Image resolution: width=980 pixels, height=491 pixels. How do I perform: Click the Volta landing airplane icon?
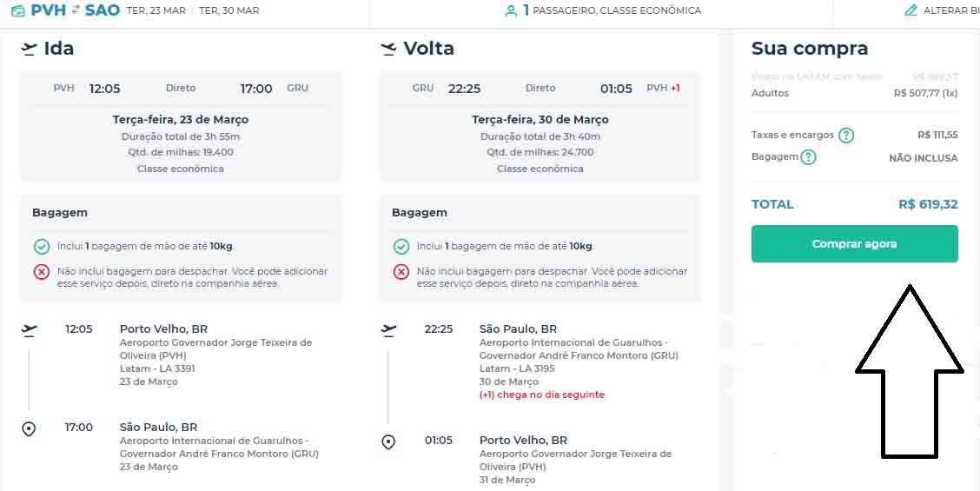point(388,49)
